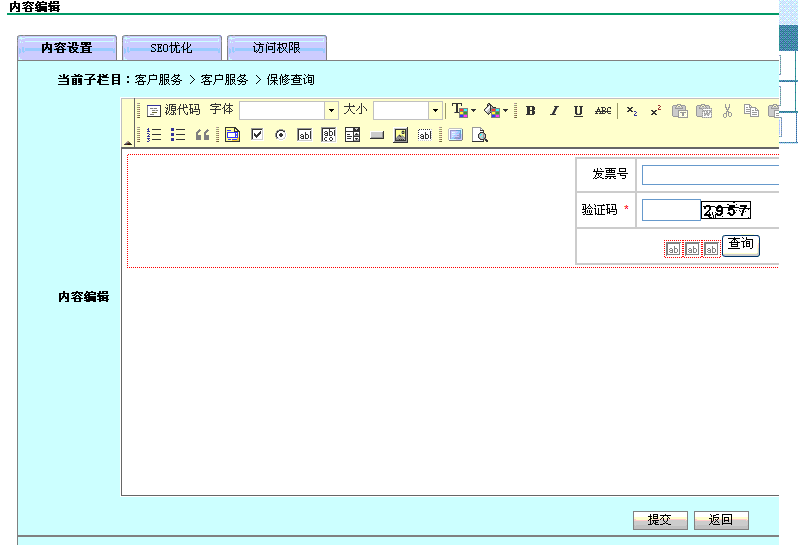The height and width of the screenshot is (545, 798).
Task: Click the 提交 submit button
Action: 660,520
